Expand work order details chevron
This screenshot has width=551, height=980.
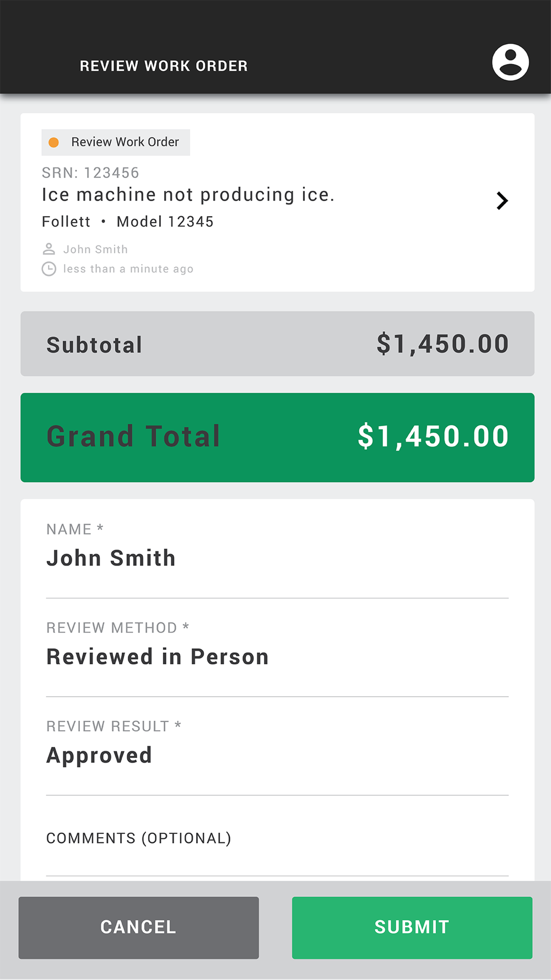pos(501,201)
